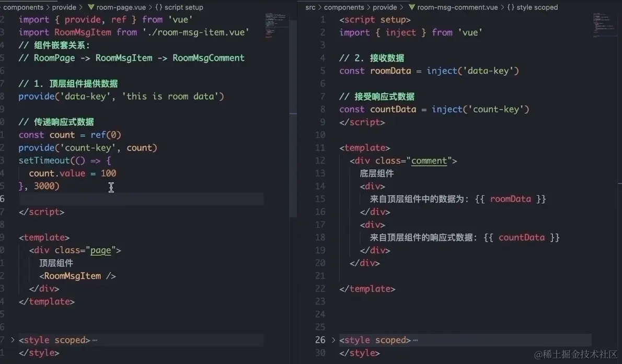Viewport: 622px width, 364px height.
Task: Click the braces icon next to script setup breadcrumb
Action: point(159,7)
